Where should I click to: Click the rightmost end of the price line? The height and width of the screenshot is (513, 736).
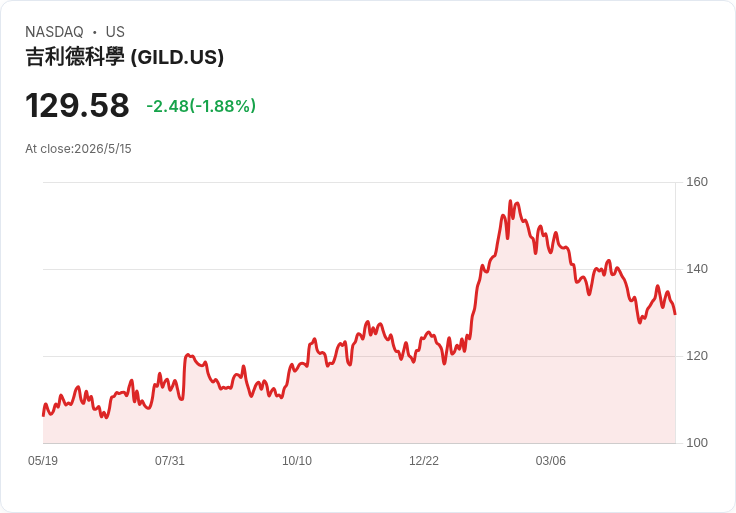pyautogui.click(x=675, y=314)
